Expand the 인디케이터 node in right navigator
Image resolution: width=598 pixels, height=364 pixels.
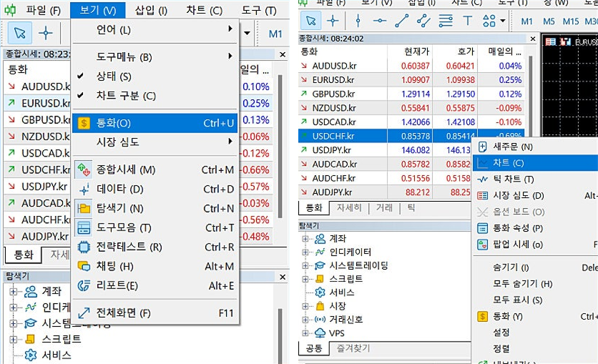305,252
